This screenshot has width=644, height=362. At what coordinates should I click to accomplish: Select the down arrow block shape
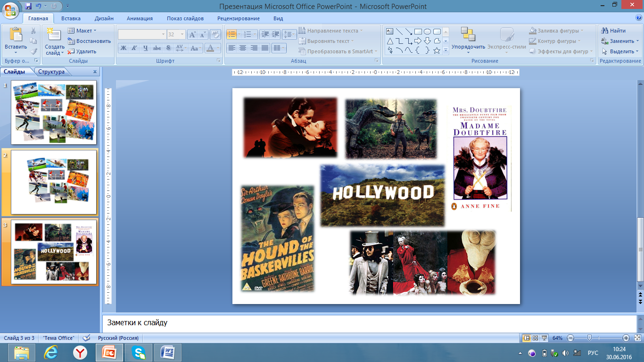tap(427, 41)
